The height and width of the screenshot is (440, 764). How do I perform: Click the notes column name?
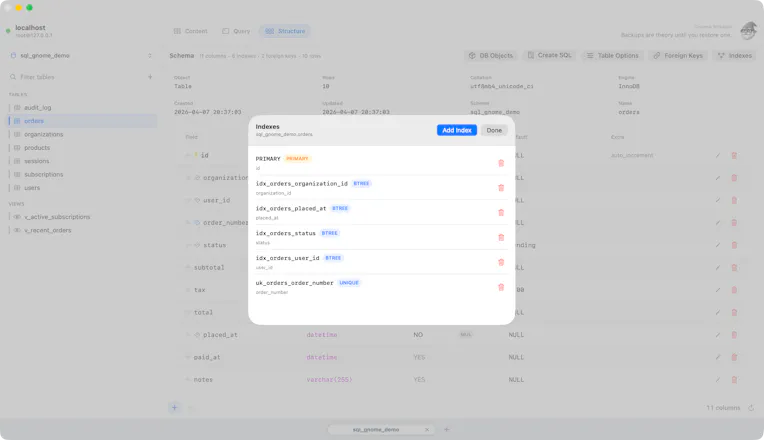coord(203,380)
